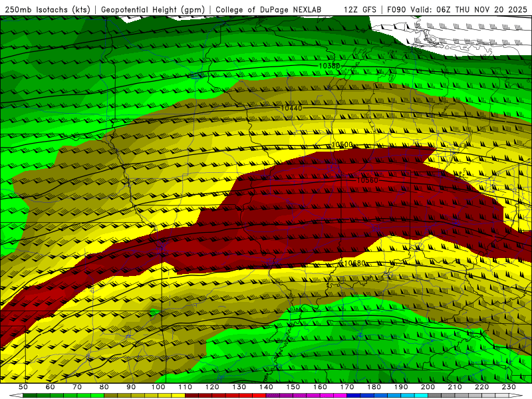
Task: Click the 10380 height contour label
Action: click(x=329, y=65)
